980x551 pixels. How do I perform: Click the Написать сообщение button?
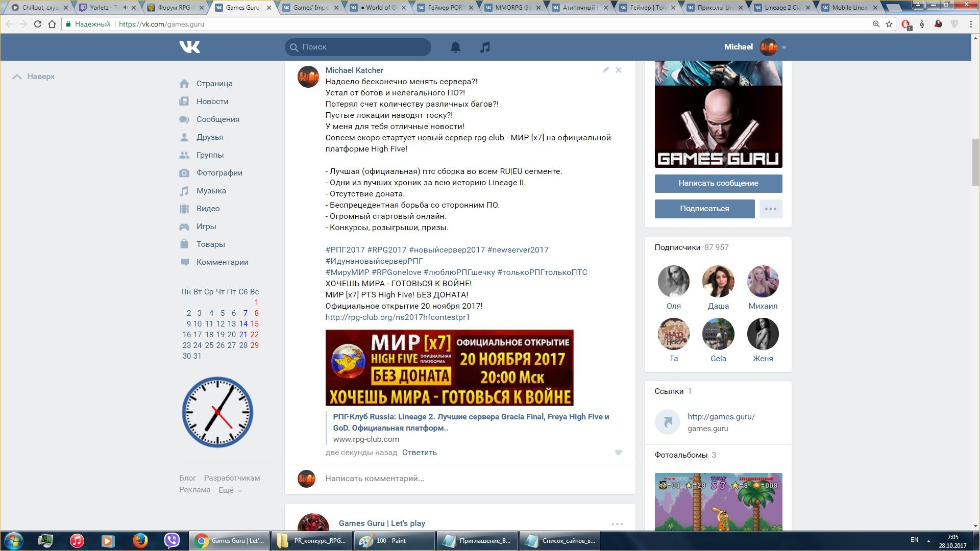coord(718,183)
